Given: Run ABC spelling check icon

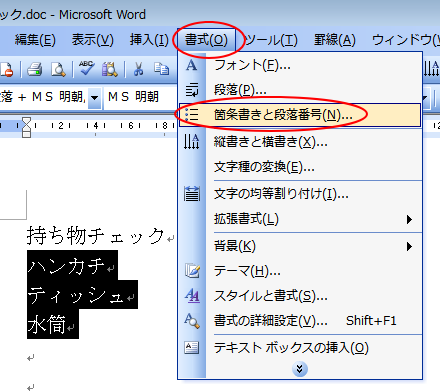Looking at the screenshot, I should tap(87, 69).
